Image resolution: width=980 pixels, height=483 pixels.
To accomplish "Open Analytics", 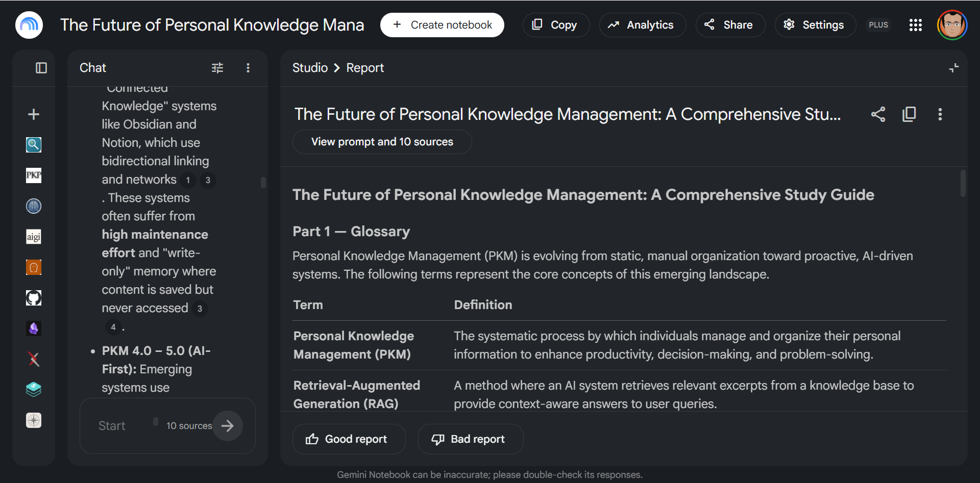I will 643,25.
